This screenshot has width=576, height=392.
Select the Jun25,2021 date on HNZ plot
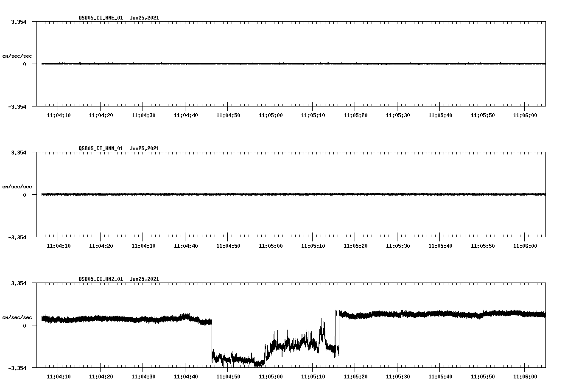coord(145,279)
